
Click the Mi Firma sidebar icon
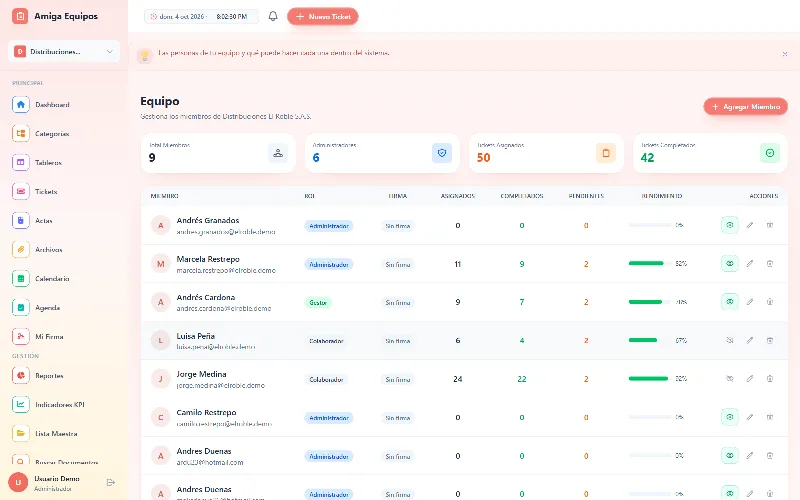pos(20,337)
